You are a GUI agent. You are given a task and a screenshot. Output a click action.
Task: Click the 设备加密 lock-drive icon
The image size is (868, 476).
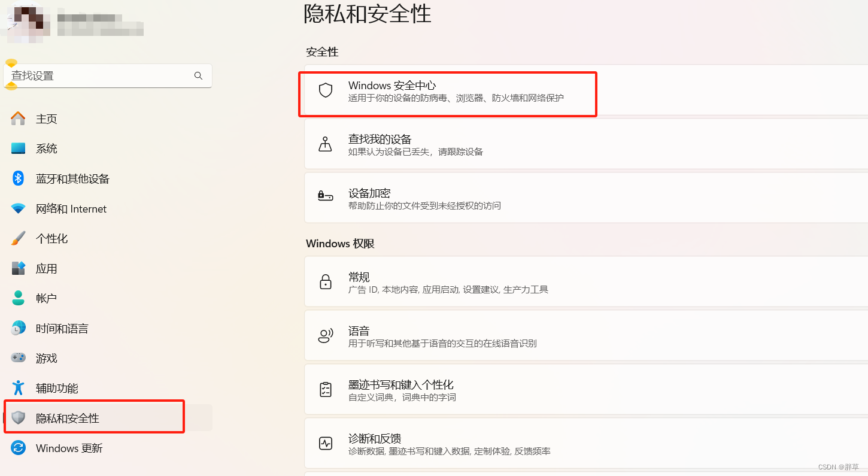(325, 196)
